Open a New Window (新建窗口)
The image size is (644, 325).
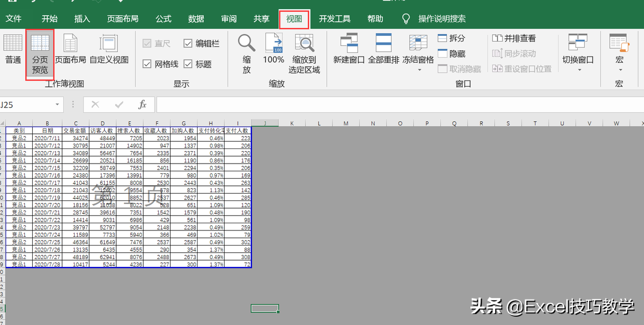(x=349, y=49)
